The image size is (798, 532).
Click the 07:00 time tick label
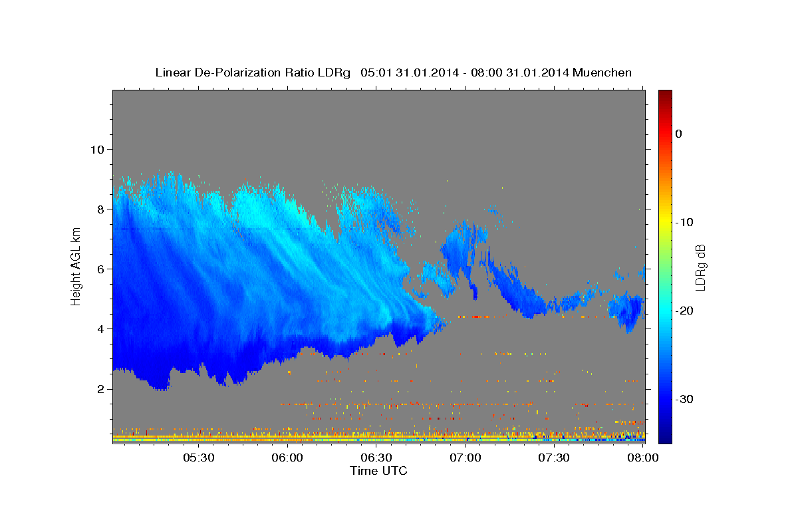[465, 458]
